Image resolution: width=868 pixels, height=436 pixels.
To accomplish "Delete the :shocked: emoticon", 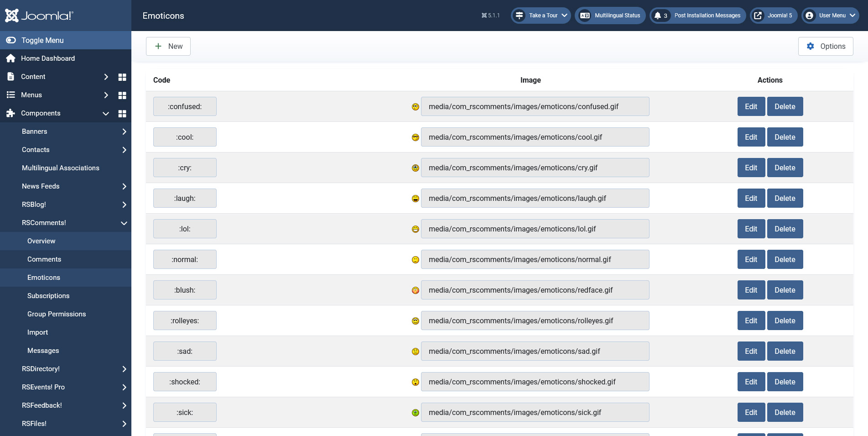I will tap(785, 382).
